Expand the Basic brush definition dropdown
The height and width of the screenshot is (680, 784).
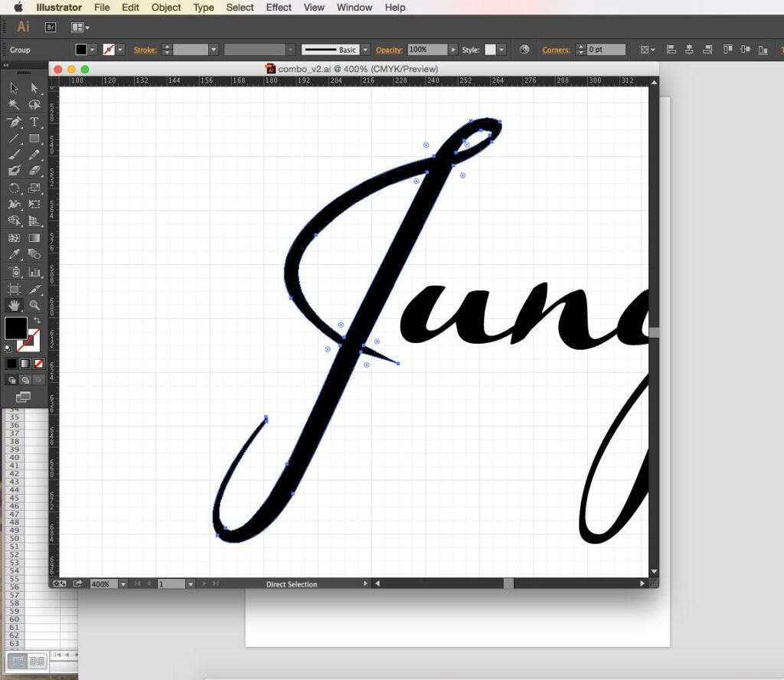(x=365, y=50)
